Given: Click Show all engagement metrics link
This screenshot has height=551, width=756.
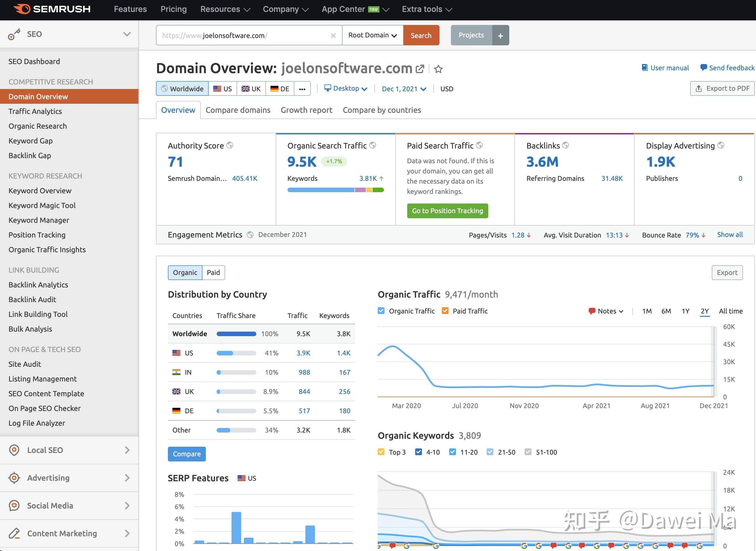Looking at the screenshot, I should 730,235.
